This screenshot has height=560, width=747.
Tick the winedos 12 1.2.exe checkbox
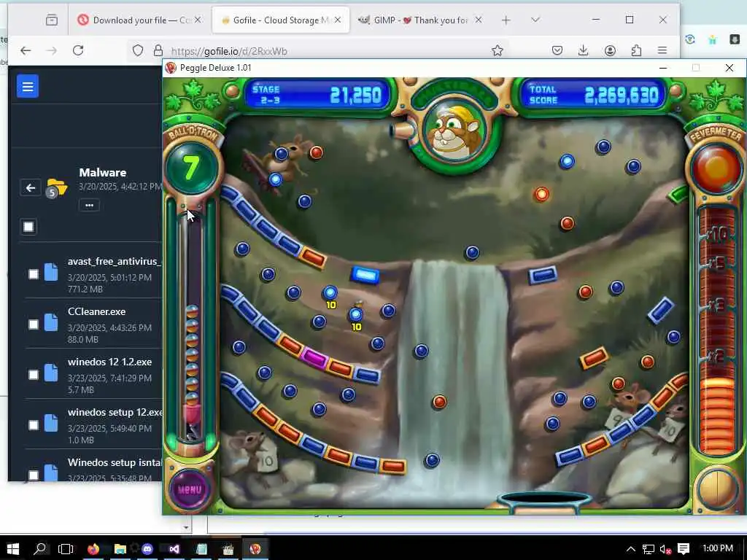tap(34, 376)
